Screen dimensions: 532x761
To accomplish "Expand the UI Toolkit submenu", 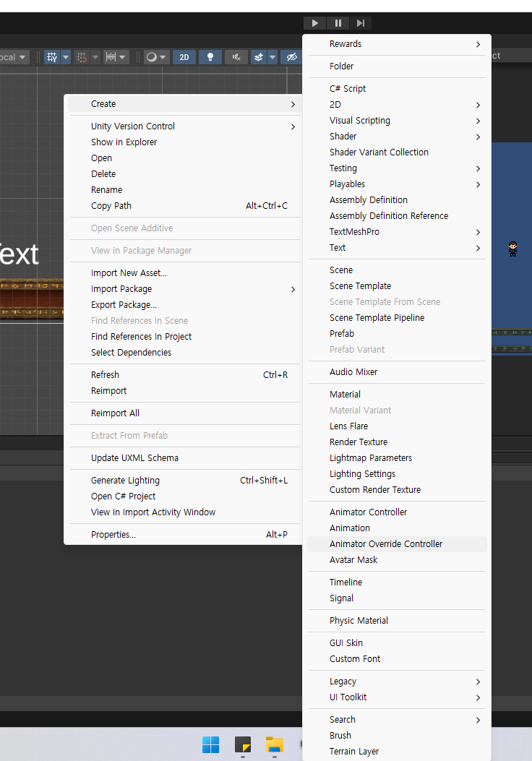I will point(397,697).
